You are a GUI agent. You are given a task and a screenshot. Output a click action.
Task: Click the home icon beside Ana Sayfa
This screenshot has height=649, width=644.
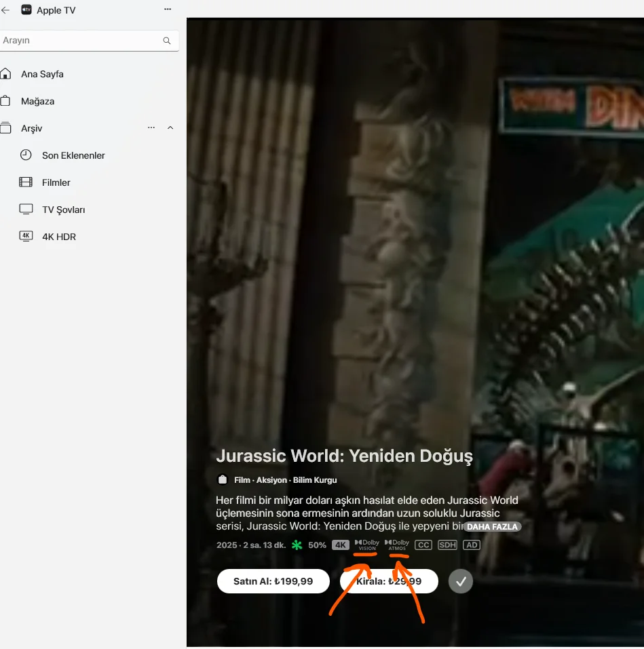click(x=5, y=74)
